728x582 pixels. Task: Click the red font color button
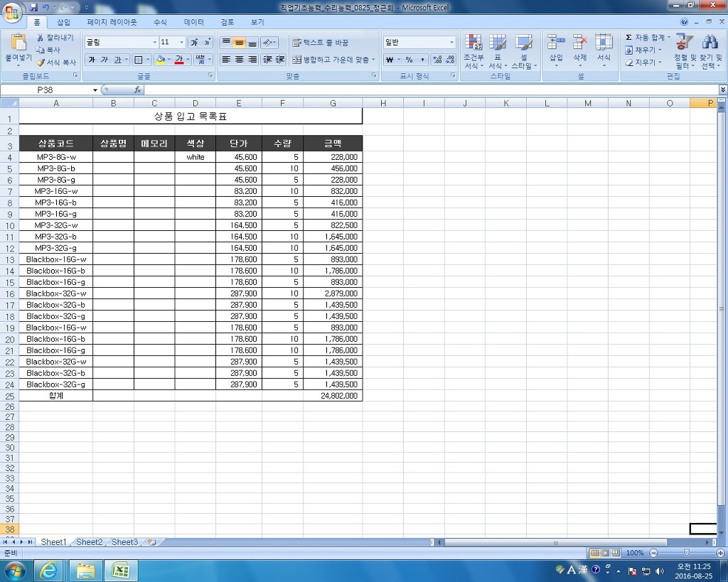click(x=179, y=60)
